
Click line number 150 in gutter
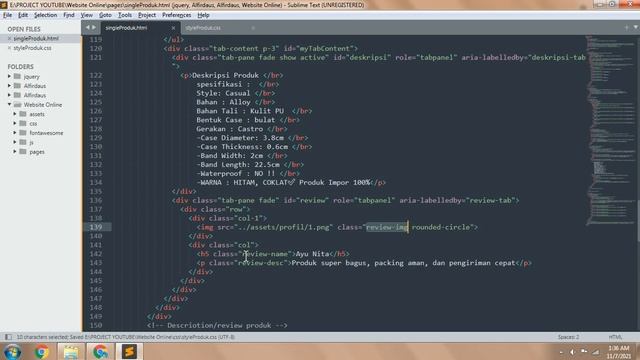point(96,325)
